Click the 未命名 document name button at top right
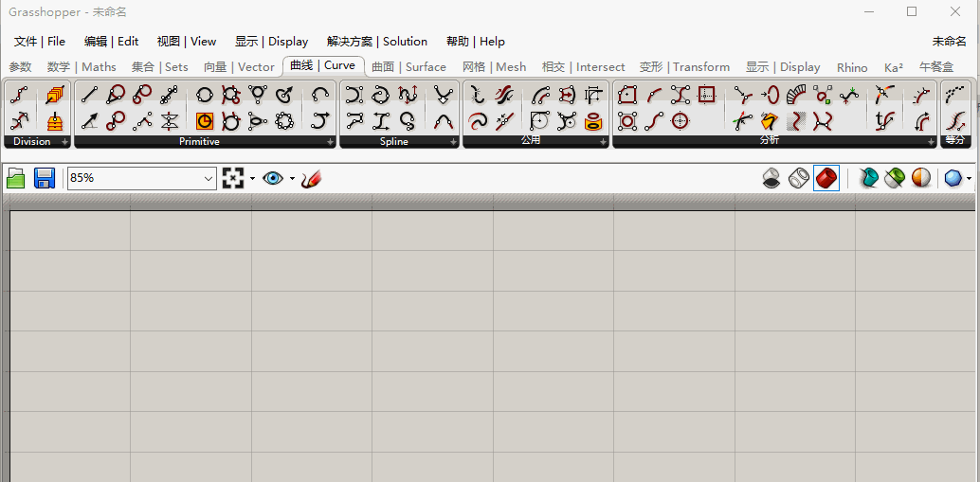This screenshot has height=482, width=980. pos(950,42)
